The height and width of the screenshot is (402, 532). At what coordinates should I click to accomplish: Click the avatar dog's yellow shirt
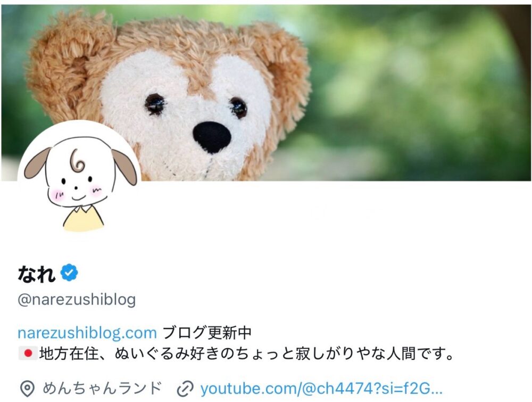click(83, 219)
